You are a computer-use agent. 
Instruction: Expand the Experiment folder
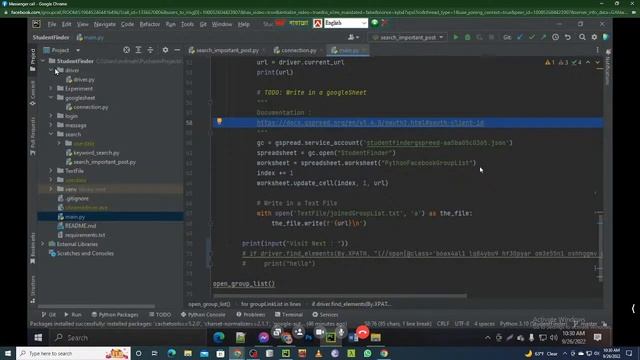point(51,88)
